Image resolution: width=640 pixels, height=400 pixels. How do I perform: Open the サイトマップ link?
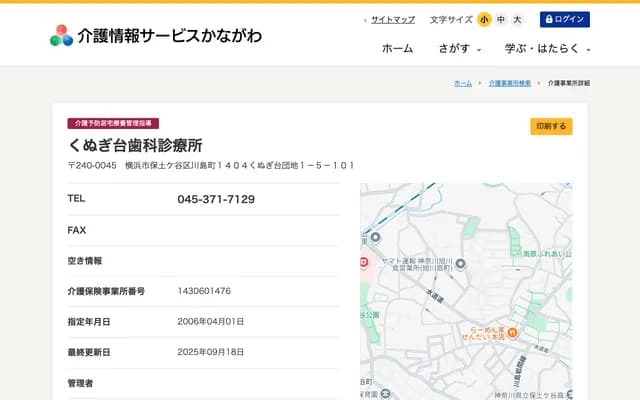pos(393,20)
